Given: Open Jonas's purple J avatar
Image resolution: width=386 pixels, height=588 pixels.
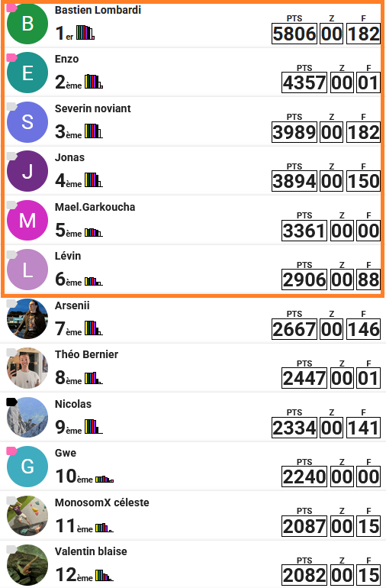Looking at the screenshot, I should coord(27,171).
